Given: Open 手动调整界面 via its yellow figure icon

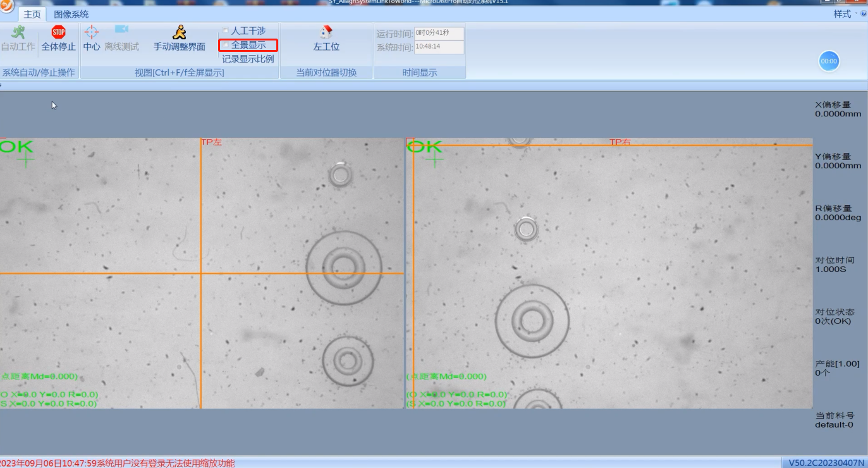Looking at the screenshot, I should pos(180,32).
